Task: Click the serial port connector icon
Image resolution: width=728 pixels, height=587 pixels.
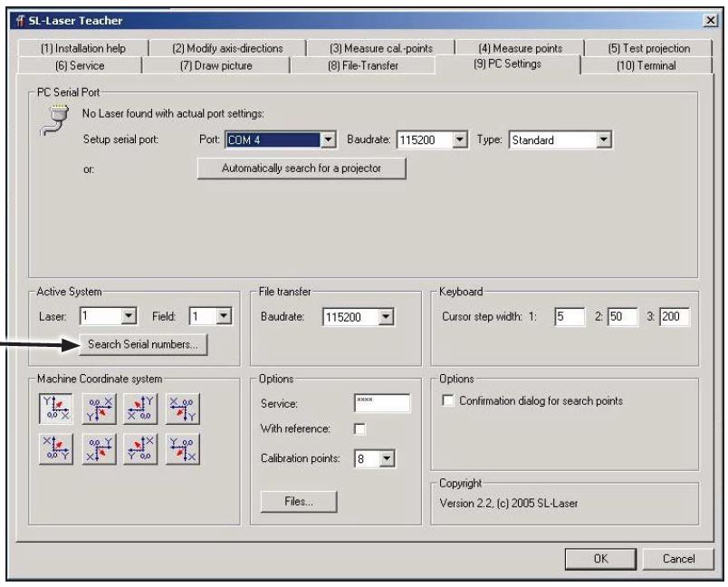Action: [x=55, y=120]
